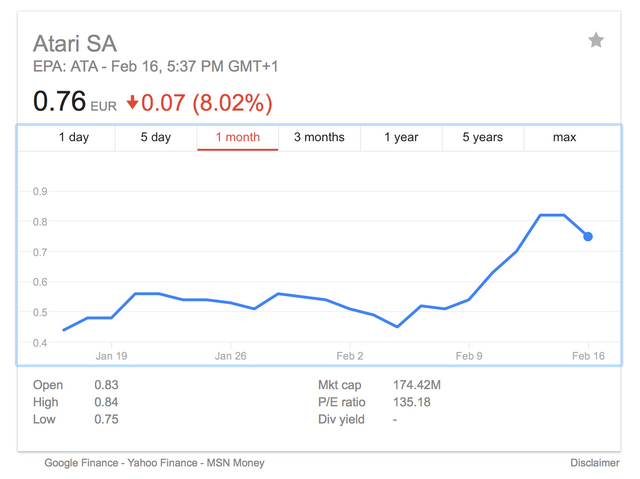640x479 pixels.
Task: Click the chart peak near 0.82
Action: [x=552, y=215]
